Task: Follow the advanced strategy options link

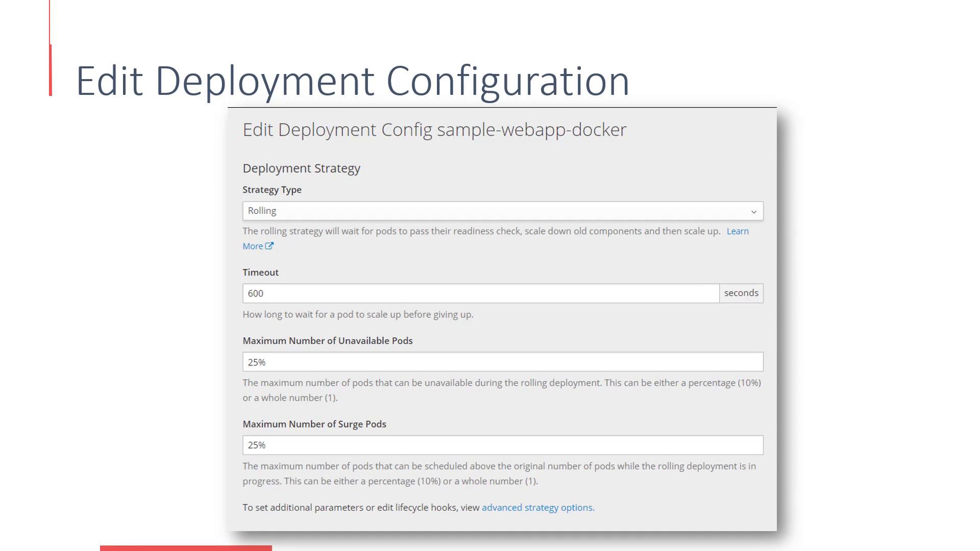Action: tap(538, 508)
